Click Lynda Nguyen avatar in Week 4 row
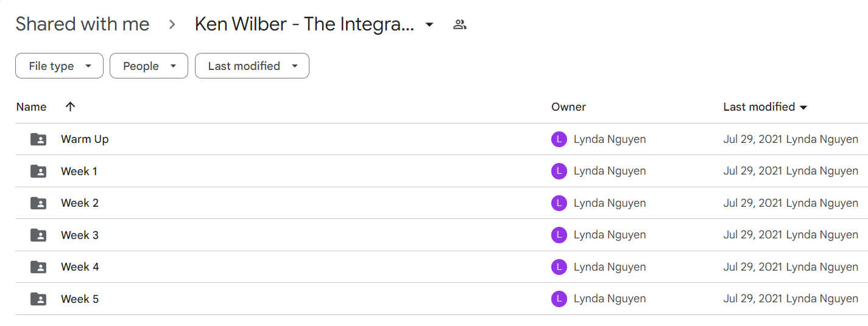The height and width of the screenshot is (326, 868). pyautogui.click(x=559, y=267)
